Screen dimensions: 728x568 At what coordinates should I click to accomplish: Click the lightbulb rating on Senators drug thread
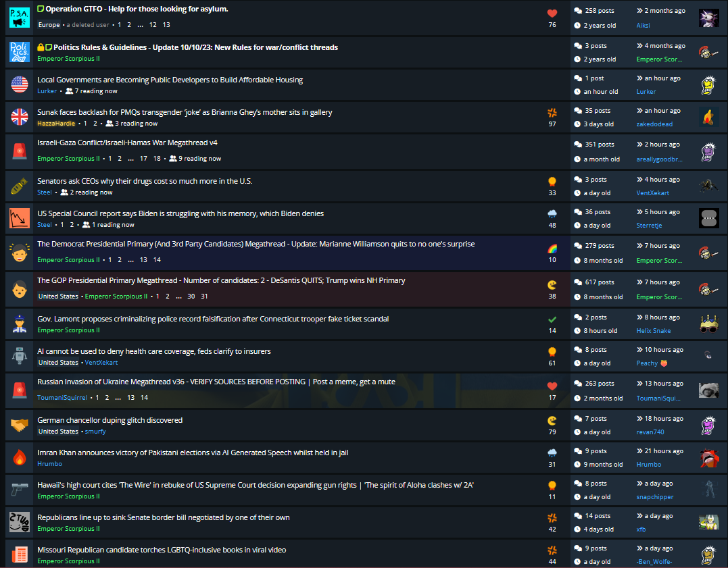coord(552,182)
